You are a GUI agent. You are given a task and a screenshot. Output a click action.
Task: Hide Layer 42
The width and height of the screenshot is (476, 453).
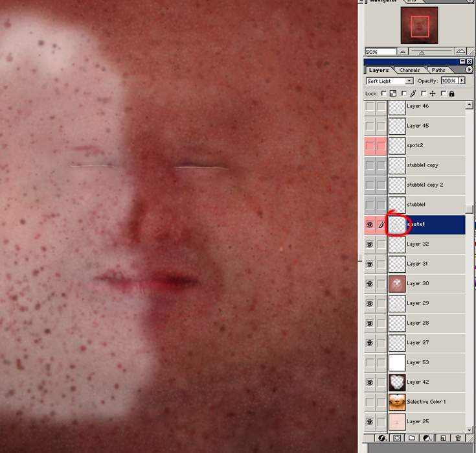click(x=370, y=382)
